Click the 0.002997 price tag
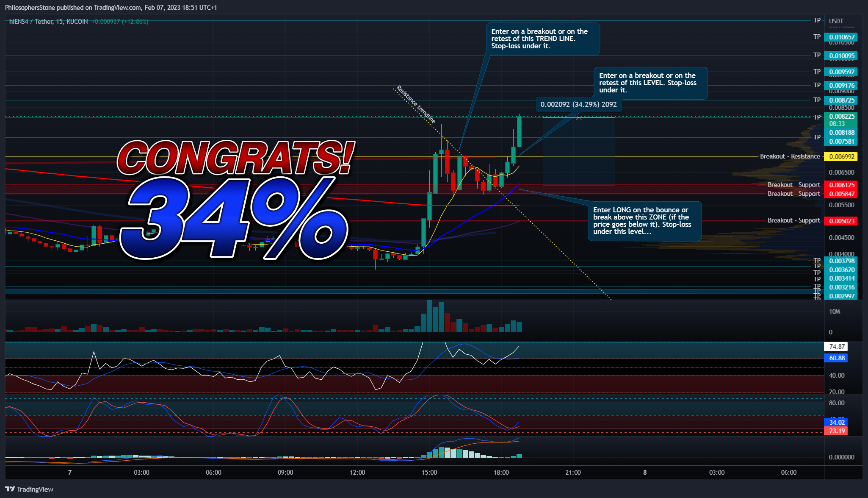Screen dimensions: 868x498 tap(841, 296)
